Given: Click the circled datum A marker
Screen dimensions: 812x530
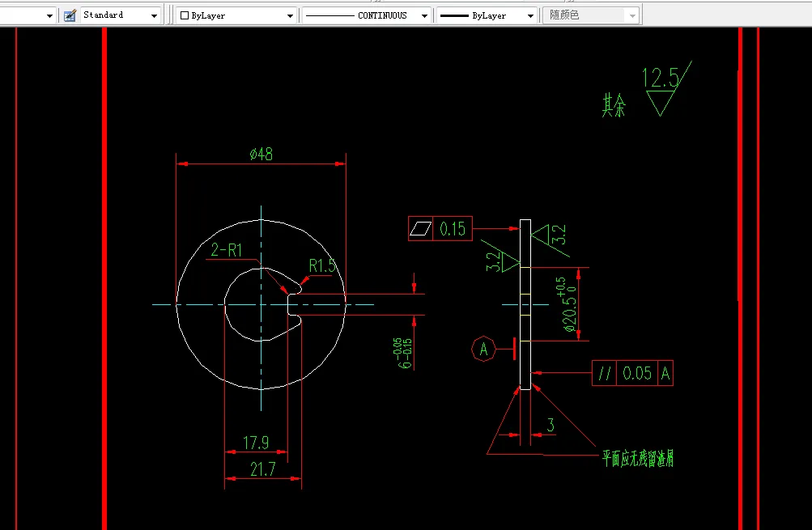Looking at the screenshot, I should pyautogui.click(x=483, y=349).
